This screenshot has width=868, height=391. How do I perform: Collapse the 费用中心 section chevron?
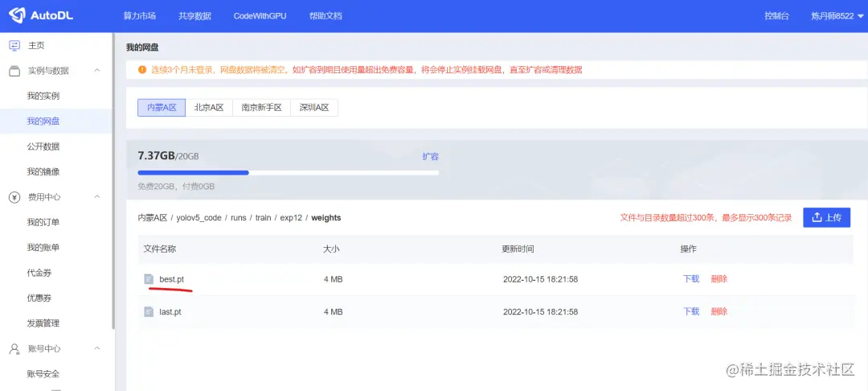pyautogui.click(x=97, y=197)
